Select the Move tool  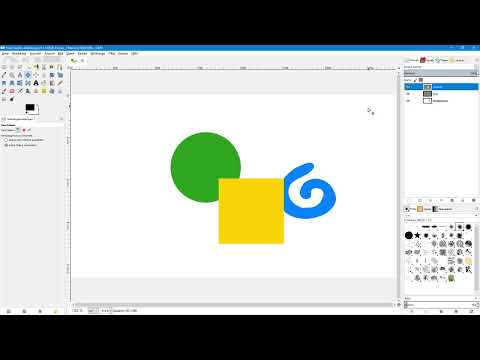click(x=28, y=75)
